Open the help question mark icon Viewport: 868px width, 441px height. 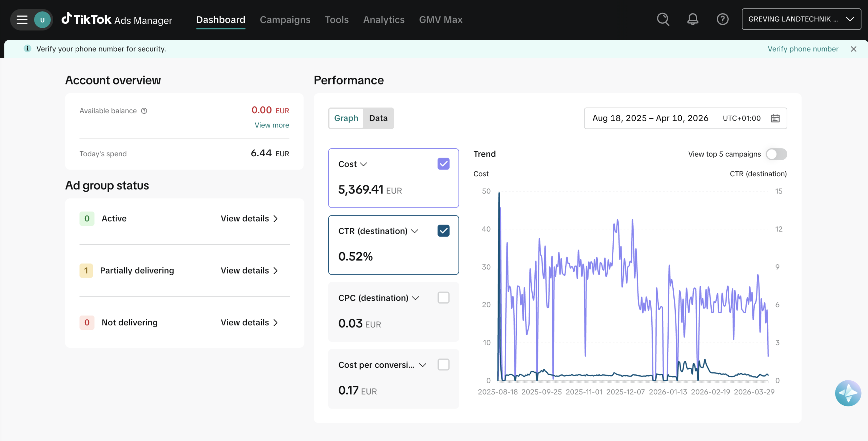[722, 19]
